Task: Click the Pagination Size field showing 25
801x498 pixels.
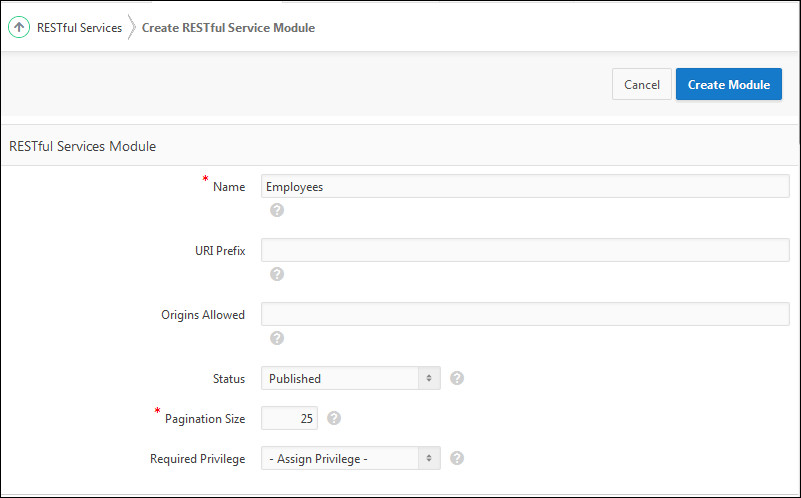Action: pyautogui.click(x=289, y=418)
